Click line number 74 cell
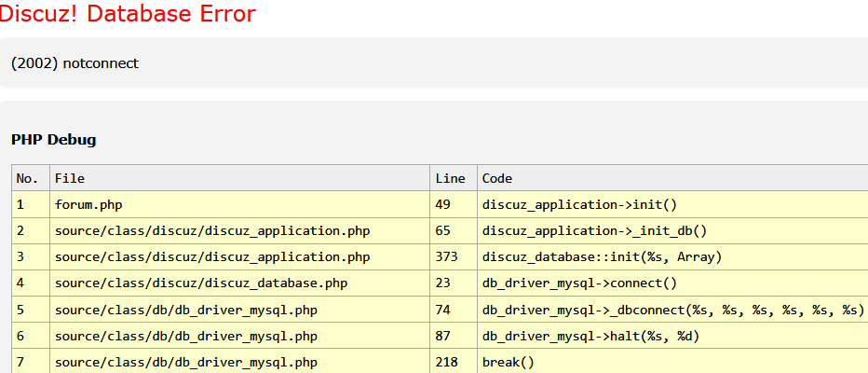The width and height of the screenshot is (868, 373). 454,310
